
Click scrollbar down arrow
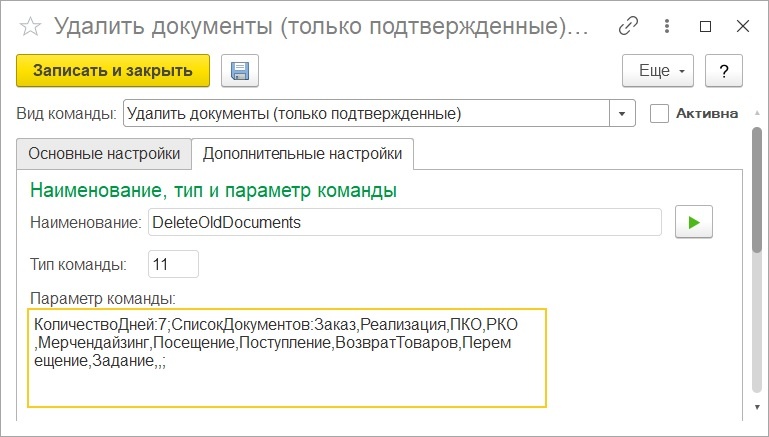pyautogui.click(x=758, y=407)
